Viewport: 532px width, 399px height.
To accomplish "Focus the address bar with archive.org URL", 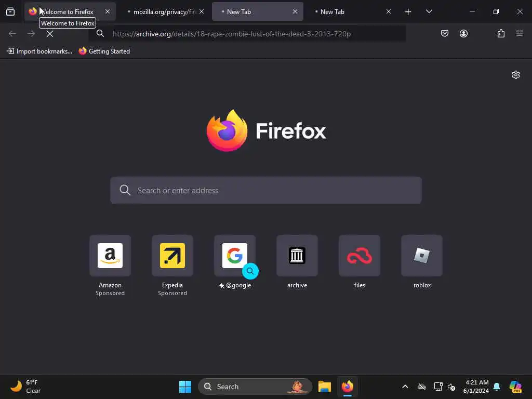I will [x=247, y=34].
